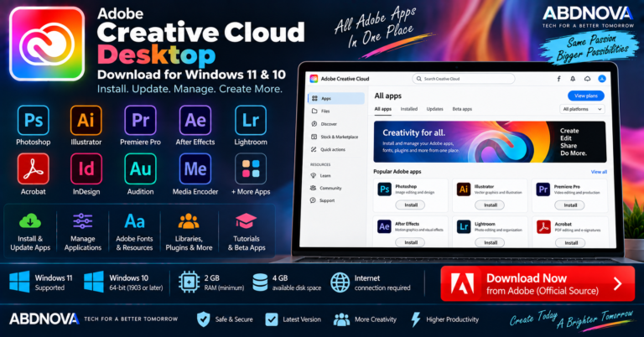
Task: Install After Effects from the app card
Action: tap(410, 242)
